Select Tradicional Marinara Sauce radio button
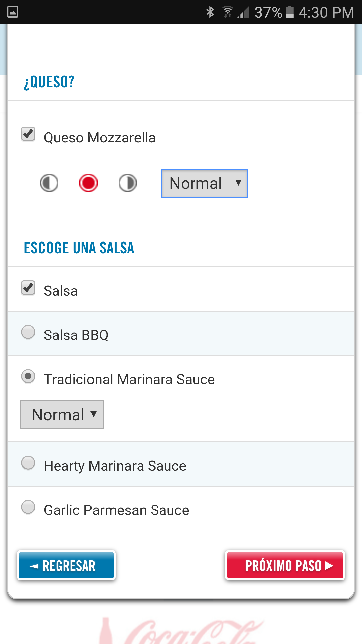 click(x=28, y=376)
